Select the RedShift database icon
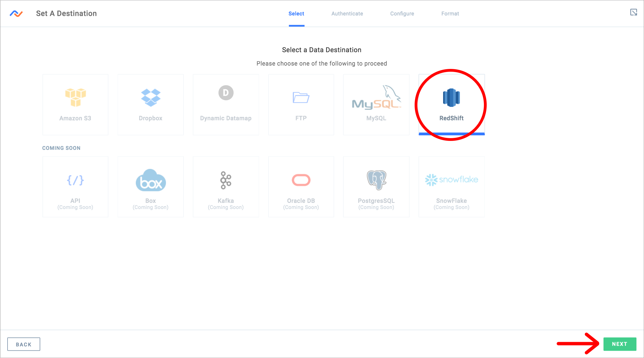Screen dimensions: 644x358 coord(451,98)
